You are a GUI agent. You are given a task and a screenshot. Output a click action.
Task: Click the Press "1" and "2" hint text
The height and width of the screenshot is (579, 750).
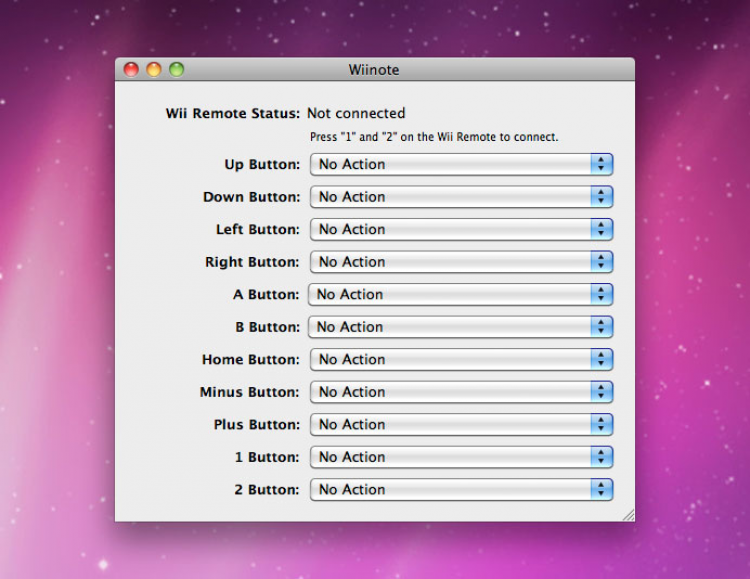tap(434, 137)
